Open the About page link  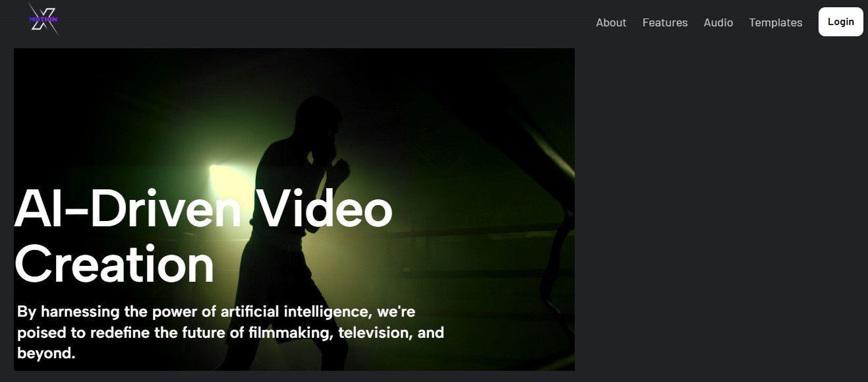tap(611, 22)
